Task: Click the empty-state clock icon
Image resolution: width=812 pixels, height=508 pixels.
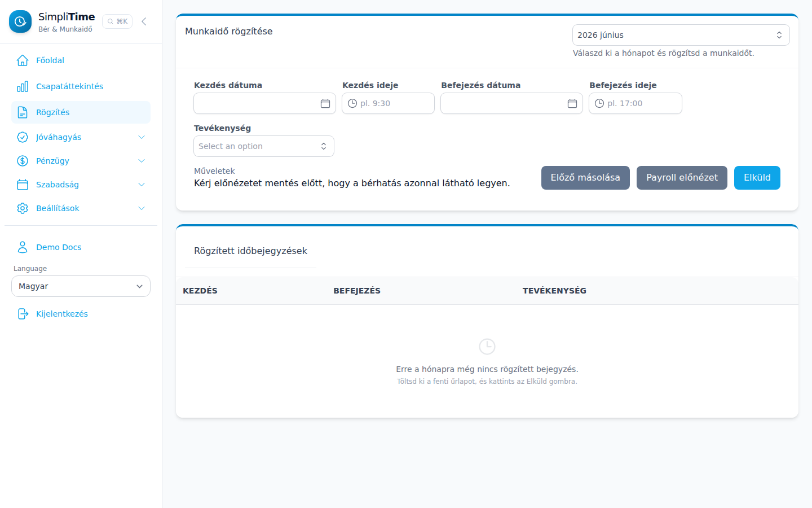Action: [x=487, y=347]
